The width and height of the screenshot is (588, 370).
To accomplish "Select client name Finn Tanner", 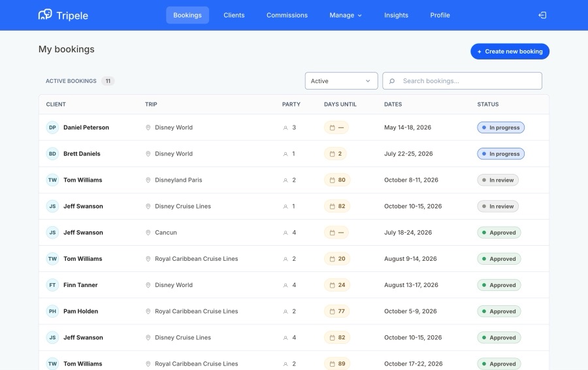I will click(80, 285).
